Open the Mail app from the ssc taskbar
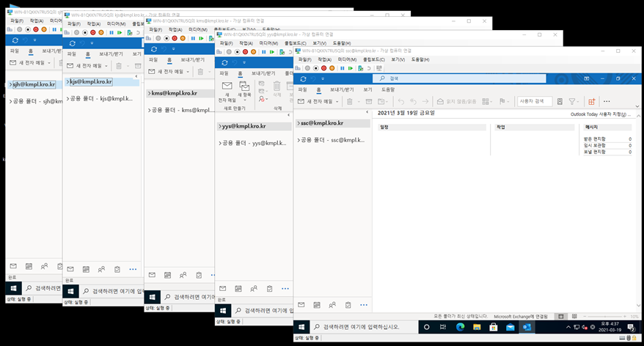 click(x=510, y=327)
